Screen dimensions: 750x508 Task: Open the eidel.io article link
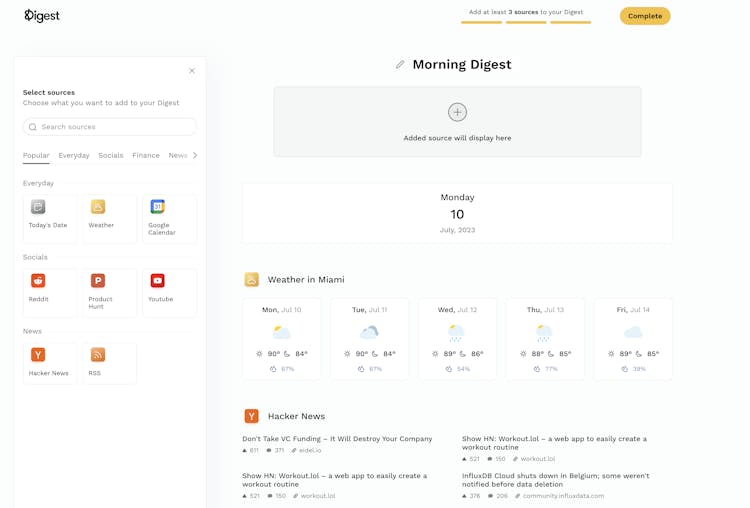pyautogui.click(x=310, y=451)
